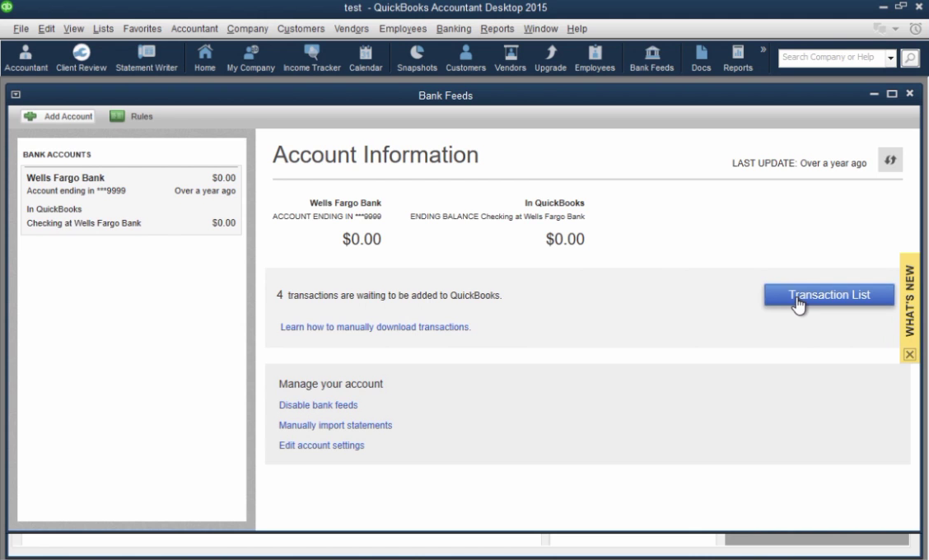Open the Employees center icon
The image size is (929, 560).
[x=595, y=58]
